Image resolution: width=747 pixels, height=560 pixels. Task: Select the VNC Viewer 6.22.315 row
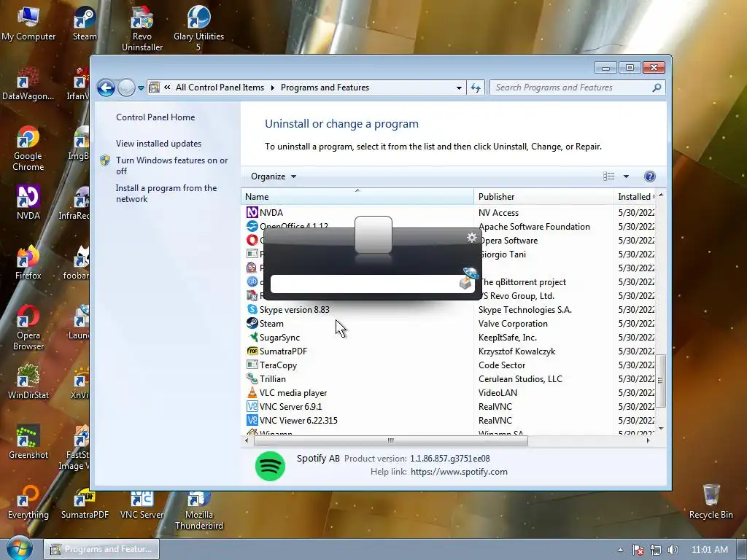coord(448,421)
